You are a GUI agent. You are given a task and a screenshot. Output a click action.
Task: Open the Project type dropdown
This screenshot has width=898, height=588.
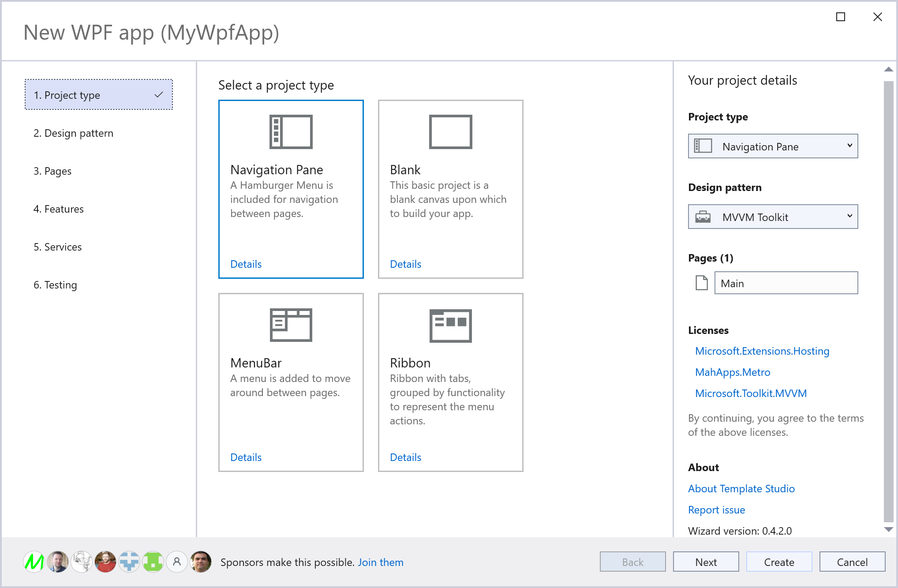click(x=773, y=146)
